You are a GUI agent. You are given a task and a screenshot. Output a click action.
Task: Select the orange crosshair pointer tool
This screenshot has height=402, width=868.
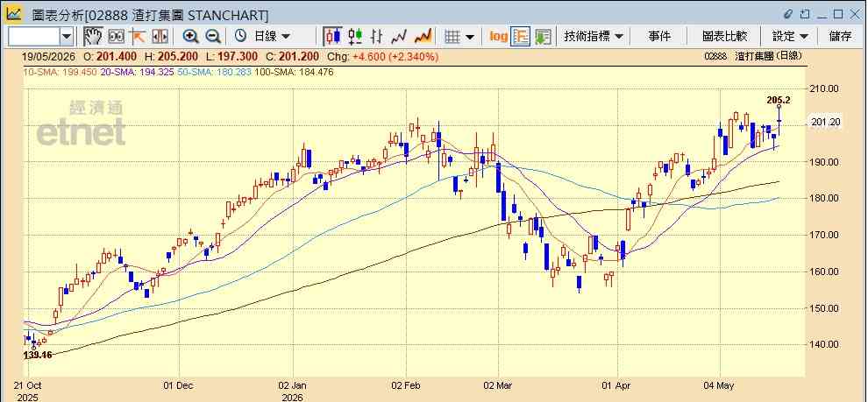[138, 37]
